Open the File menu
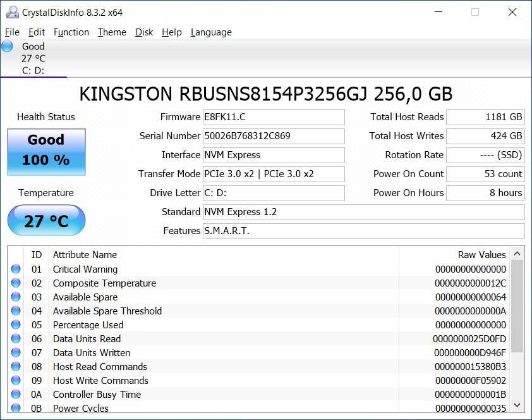This screenshot has width=532, height=420. [12, 32]
